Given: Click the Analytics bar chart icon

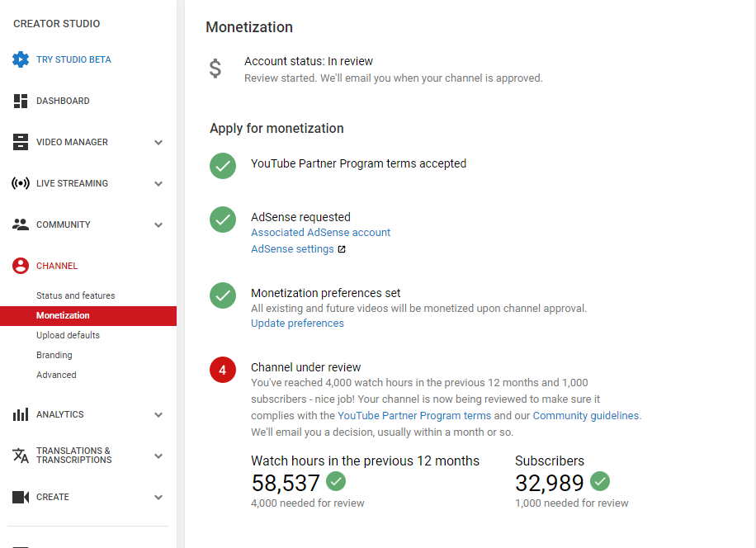Looking at the screenshot, I should point(21,414).
